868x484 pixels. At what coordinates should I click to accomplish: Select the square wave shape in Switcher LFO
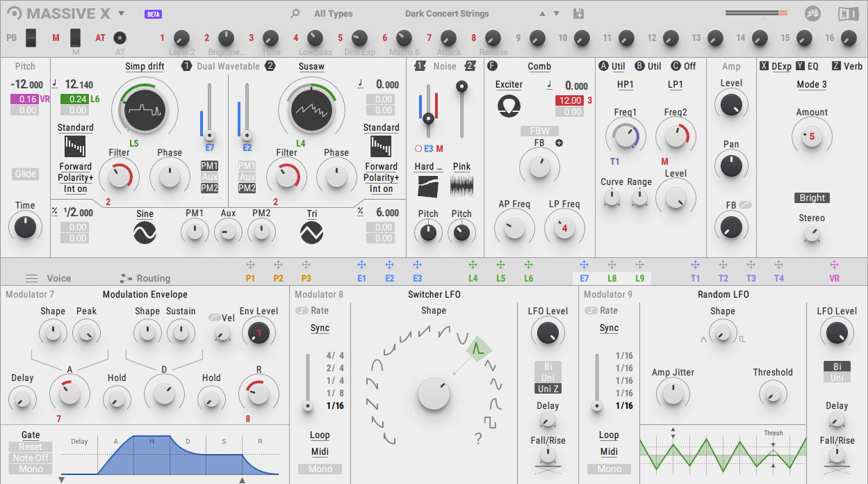click(x=491, y=421)
